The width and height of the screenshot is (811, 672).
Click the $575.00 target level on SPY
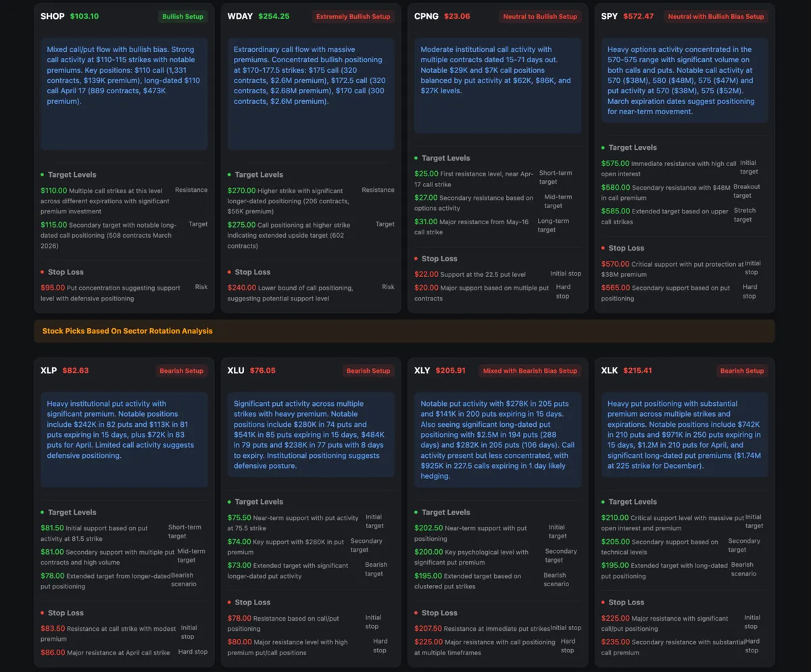(615, 163)
